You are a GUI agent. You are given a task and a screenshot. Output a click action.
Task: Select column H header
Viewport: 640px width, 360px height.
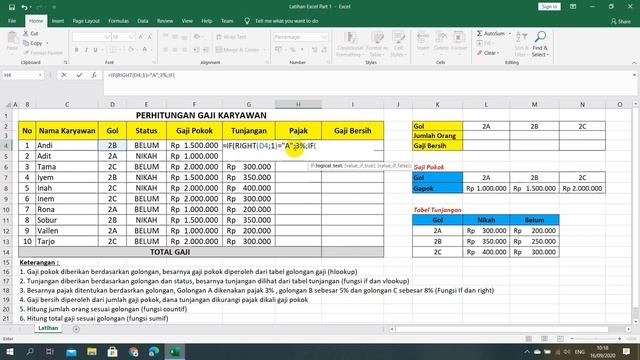click(x=298, y=104)
